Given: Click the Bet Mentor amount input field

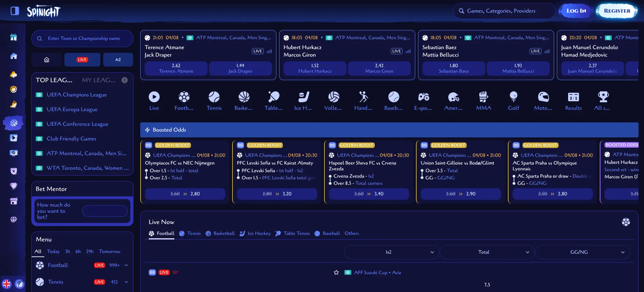Looking at the screenshot, I should (x=105, y=211).
